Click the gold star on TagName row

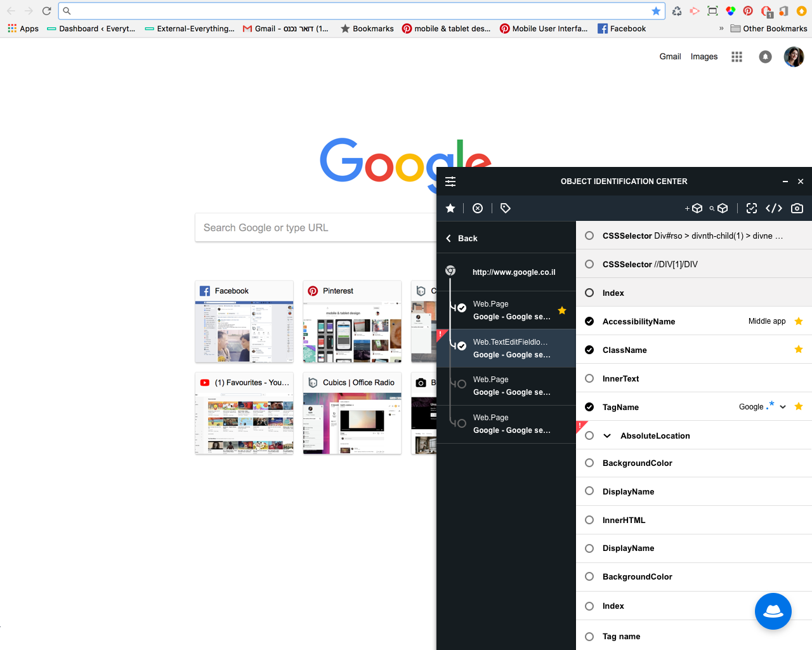[799, 406]
